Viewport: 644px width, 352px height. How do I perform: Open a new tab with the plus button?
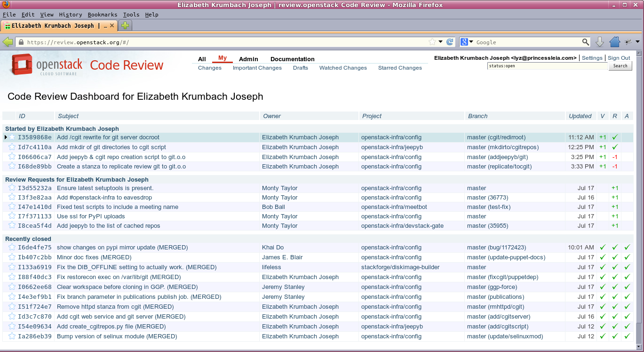click(x=125, y=25)
